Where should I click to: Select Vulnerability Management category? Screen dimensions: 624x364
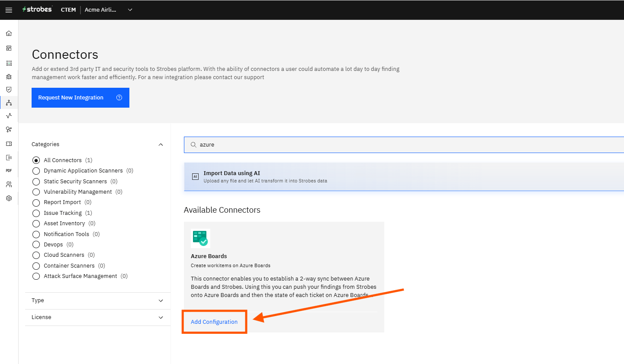[36, 192]
